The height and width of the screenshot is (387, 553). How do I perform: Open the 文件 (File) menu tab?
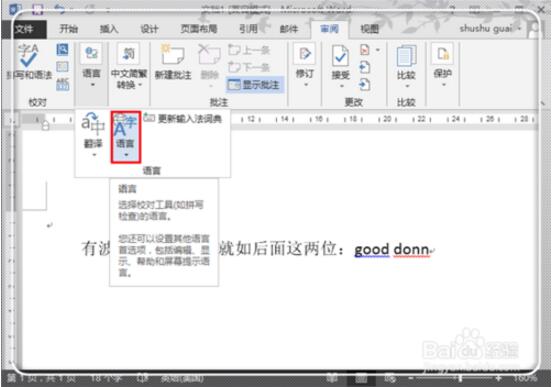24,29
